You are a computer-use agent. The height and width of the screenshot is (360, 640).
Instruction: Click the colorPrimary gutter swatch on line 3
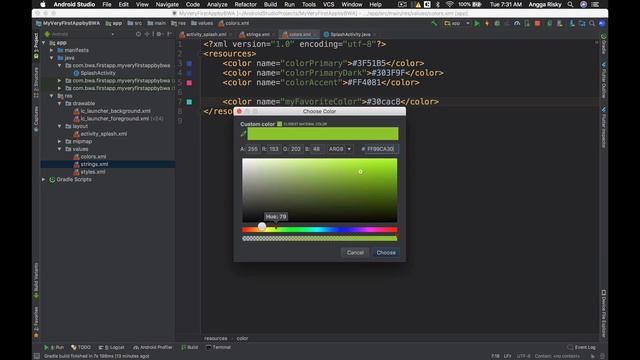189,64
